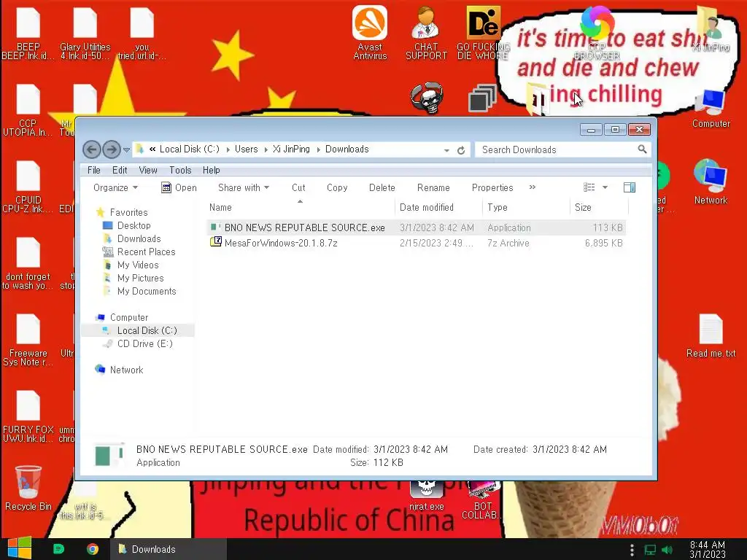Screen dimensions: 747x560
Task: Select Network in the navigation pane
Action: pos(126,370)
